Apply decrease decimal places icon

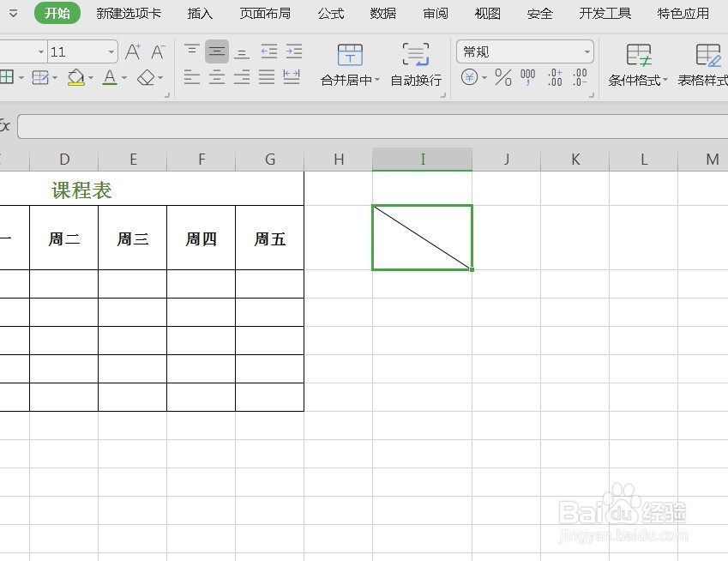pos(581,76)
